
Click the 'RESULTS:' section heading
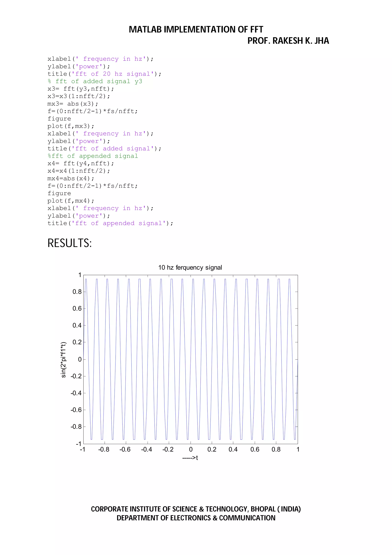coord(69,243)
